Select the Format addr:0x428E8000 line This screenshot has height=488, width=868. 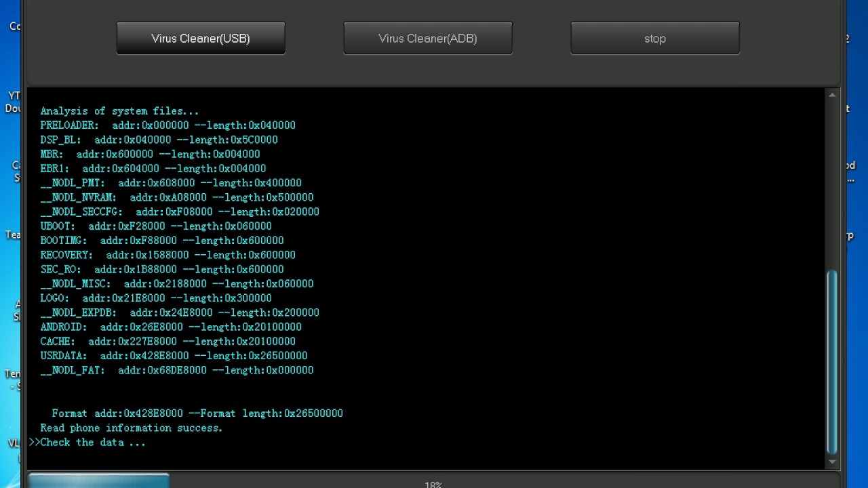(x=197, y=413)
